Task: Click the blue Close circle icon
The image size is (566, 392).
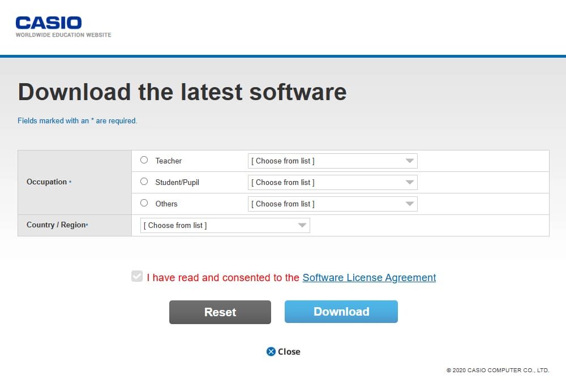Action: 271,351
